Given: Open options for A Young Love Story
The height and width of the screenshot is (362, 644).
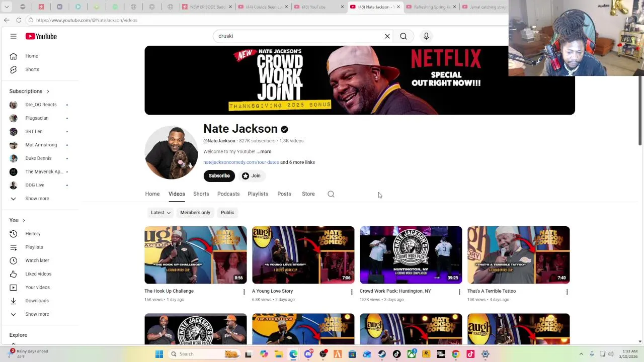Looking at the screenshot, I should click(x=352, y=292).
